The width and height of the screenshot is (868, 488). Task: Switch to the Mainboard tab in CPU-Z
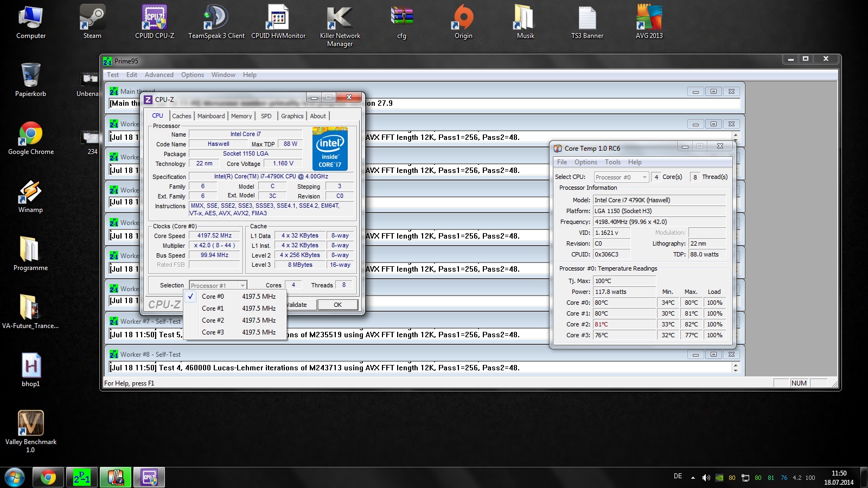(x=211, y=116)
